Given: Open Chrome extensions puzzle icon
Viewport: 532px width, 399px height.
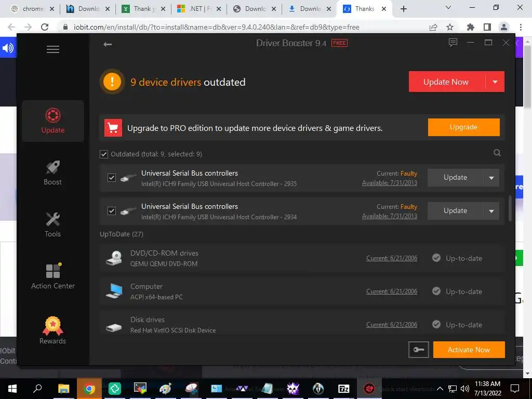Looking at the screenshot, I should 471,27.
